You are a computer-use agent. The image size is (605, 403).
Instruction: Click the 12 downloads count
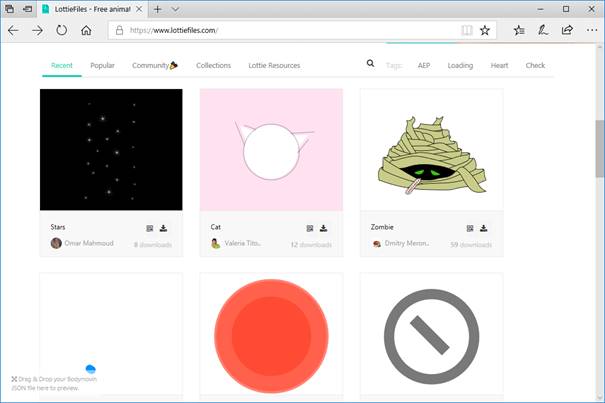point(311,245)
